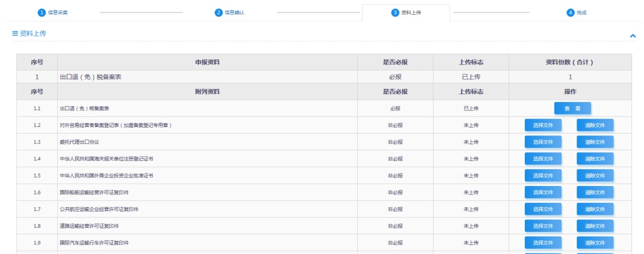Click 查看 button for 出口退(免)税备案表

pos(572,109)
